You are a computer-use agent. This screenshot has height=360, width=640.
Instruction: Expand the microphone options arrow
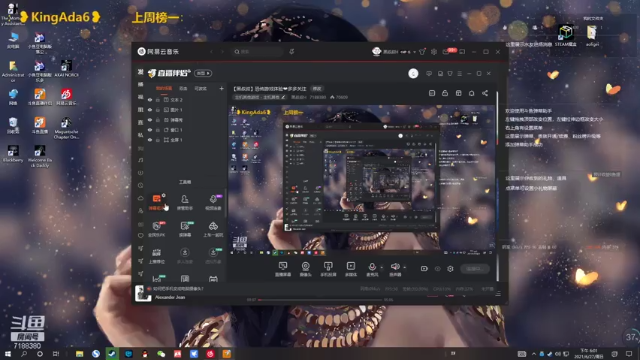(382, 268)
